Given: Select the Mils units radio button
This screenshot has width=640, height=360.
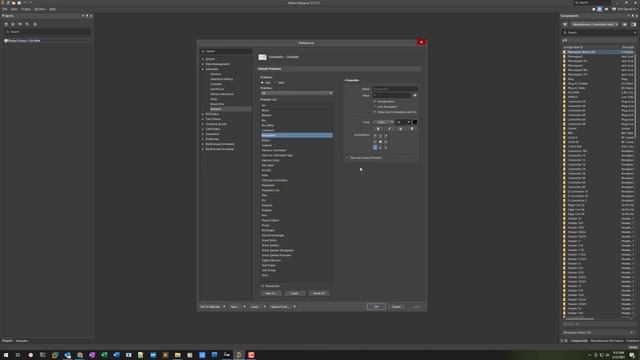Looking at the screenshot, I should tap(262, 83).
